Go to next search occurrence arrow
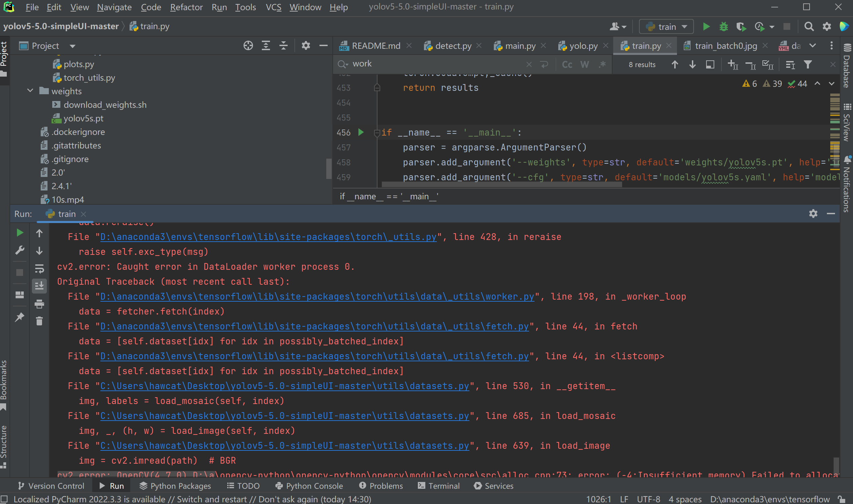This screenshot has height=504, width=853. [x=692, y=64]
